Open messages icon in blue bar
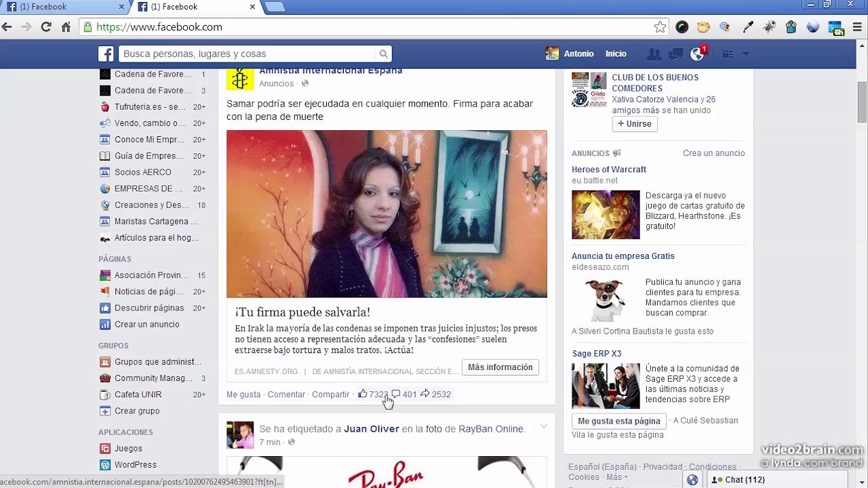This screenshot has height=488, width=868. [675, 54]
